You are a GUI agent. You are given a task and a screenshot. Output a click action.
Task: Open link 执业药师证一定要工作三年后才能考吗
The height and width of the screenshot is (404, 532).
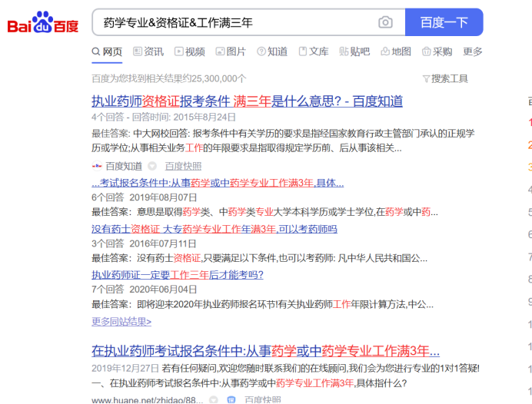(178, 275)
